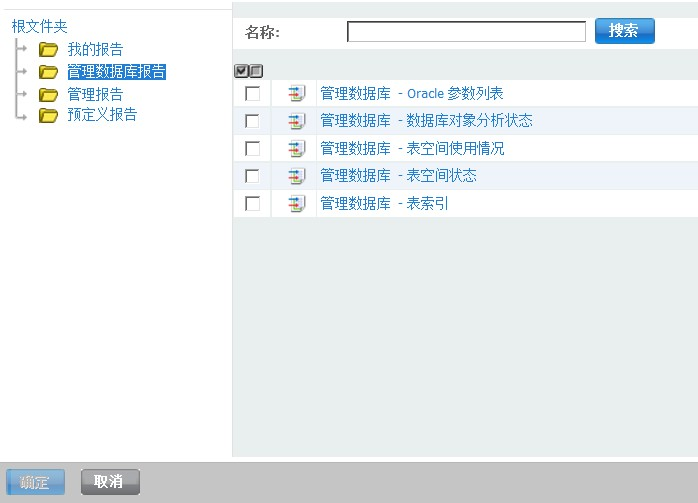Expand the 管理数据库报告 tree node arrow
This screenshot has height=503, width=698.
pos(22,71)
